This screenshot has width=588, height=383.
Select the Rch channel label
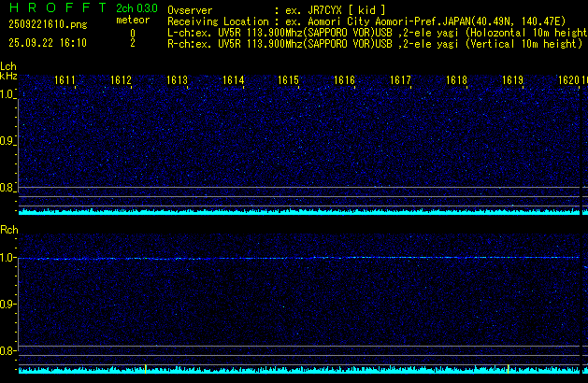coord(8,229)
